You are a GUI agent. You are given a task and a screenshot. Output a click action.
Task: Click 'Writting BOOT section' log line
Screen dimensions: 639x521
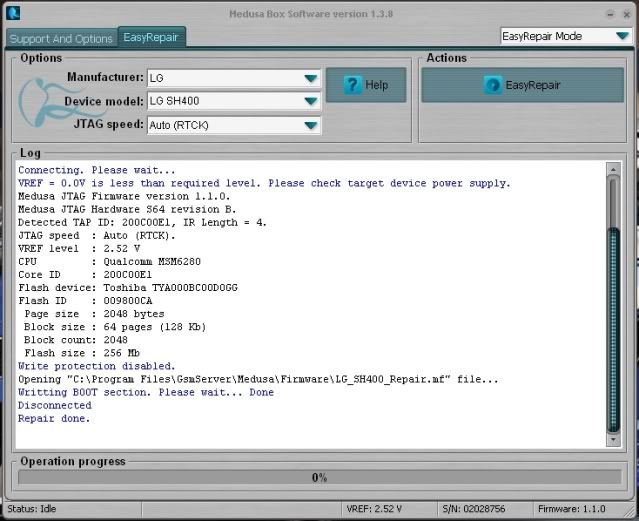click(x=146, y=392)
